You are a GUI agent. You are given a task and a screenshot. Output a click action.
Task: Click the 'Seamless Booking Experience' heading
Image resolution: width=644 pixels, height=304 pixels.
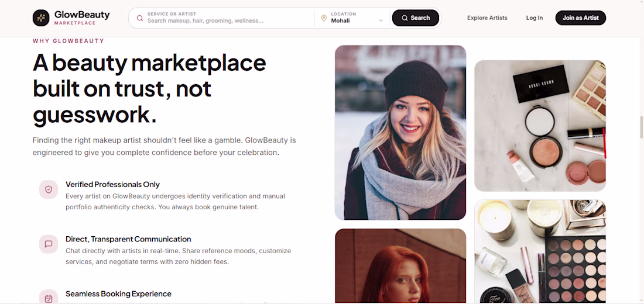[118, 293]
